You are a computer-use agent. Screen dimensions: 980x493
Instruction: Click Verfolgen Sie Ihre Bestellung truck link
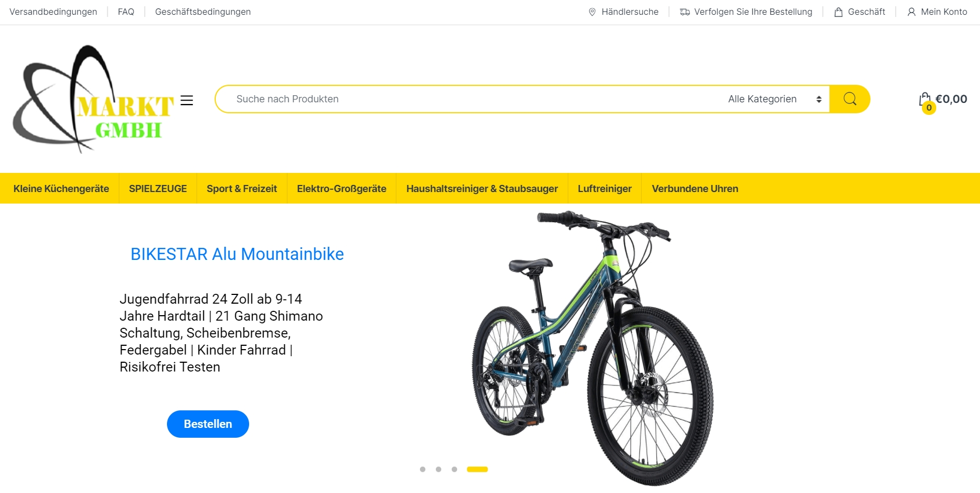pyautogui.click(x=746, y=12)
